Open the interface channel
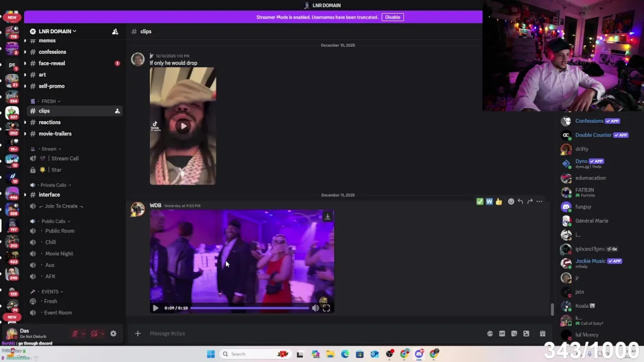 click(49, 195)
